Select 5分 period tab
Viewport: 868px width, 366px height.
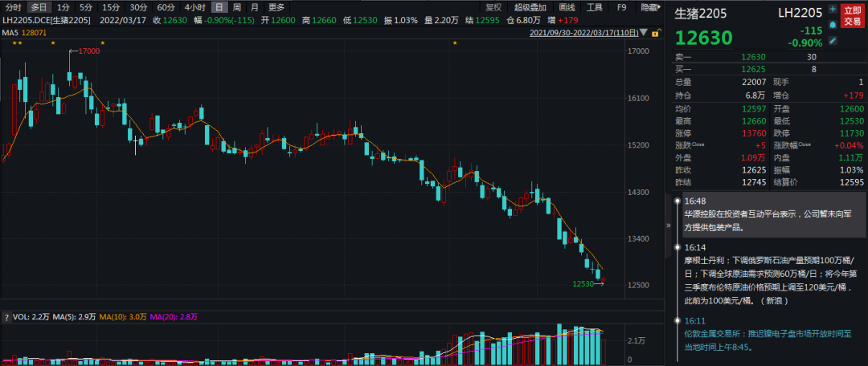(86, 8)
